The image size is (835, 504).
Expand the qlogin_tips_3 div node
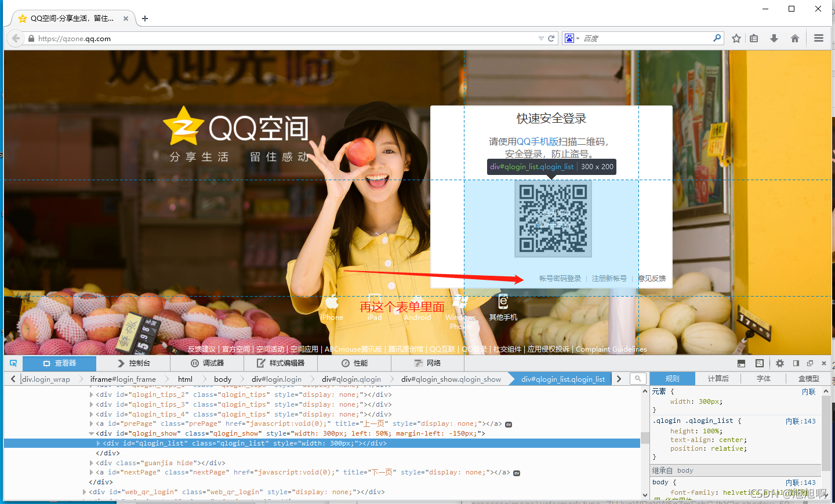pos(91,404)
